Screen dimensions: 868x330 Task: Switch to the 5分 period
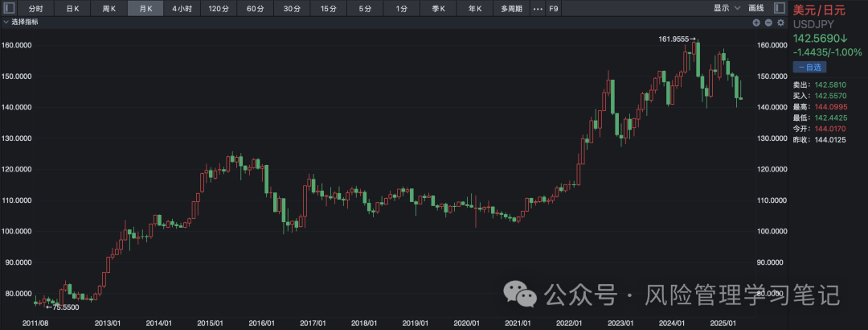(364, 8)
